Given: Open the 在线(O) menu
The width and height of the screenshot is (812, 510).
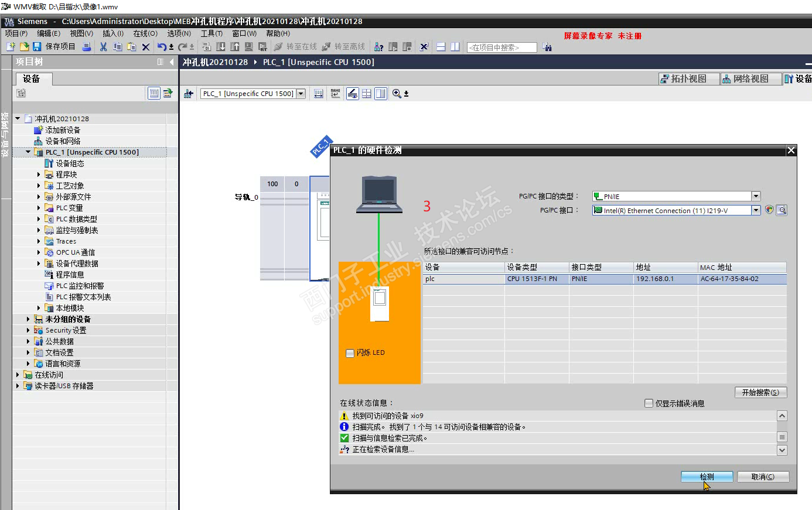Looking at the screenshot, I should pos(145,33).
